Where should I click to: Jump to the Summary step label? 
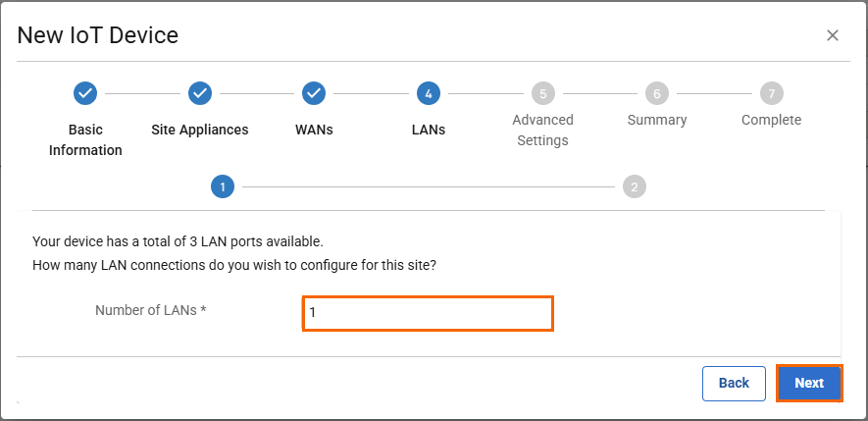point(657,120)
